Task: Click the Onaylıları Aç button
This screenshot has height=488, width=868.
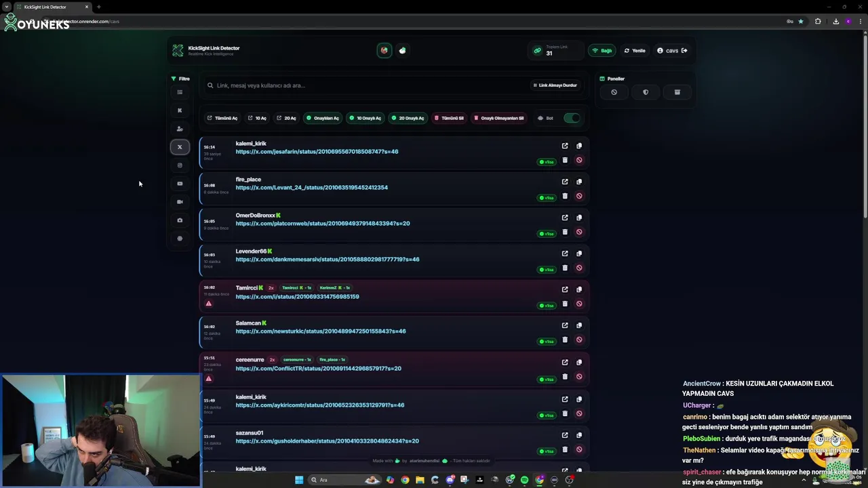Action: [x=323, y=118]
